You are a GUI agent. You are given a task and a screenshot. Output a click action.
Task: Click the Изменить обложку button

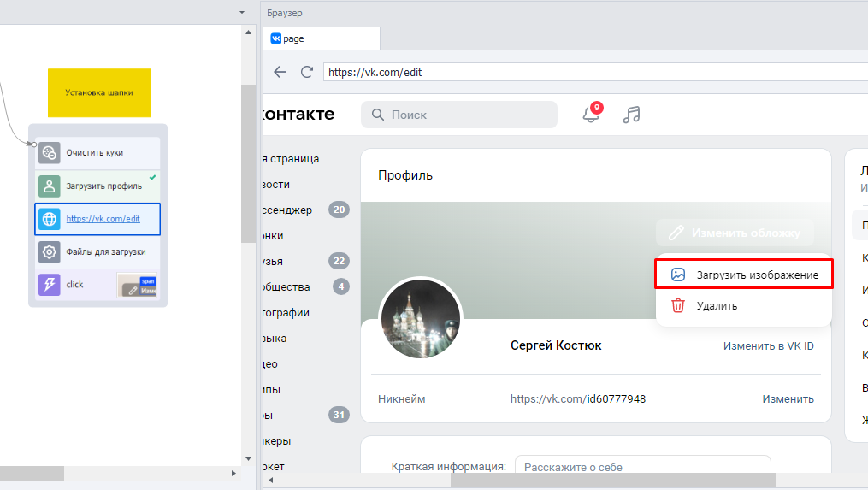click(x=735, y=233)
